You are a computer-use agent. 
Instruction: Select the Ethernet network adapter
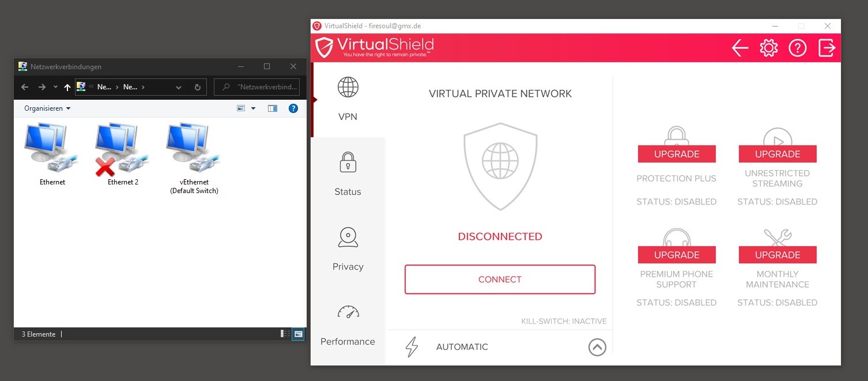52,154
